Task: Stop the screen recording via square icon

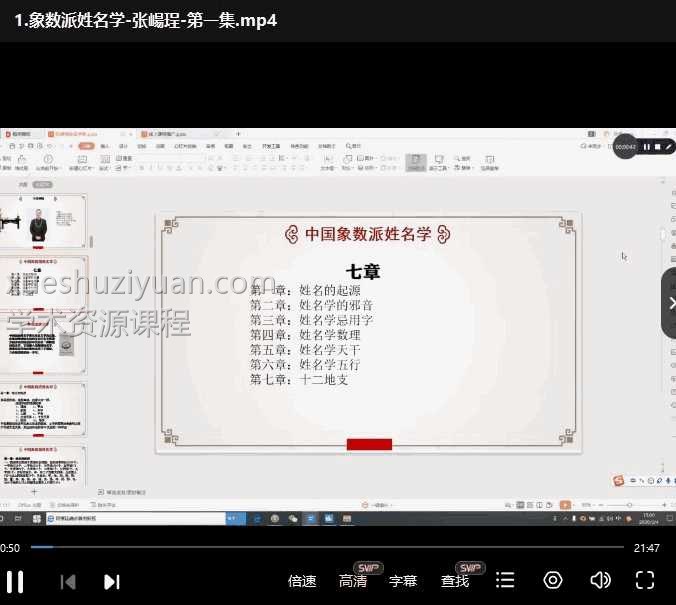Action: [x=657, y=147]
